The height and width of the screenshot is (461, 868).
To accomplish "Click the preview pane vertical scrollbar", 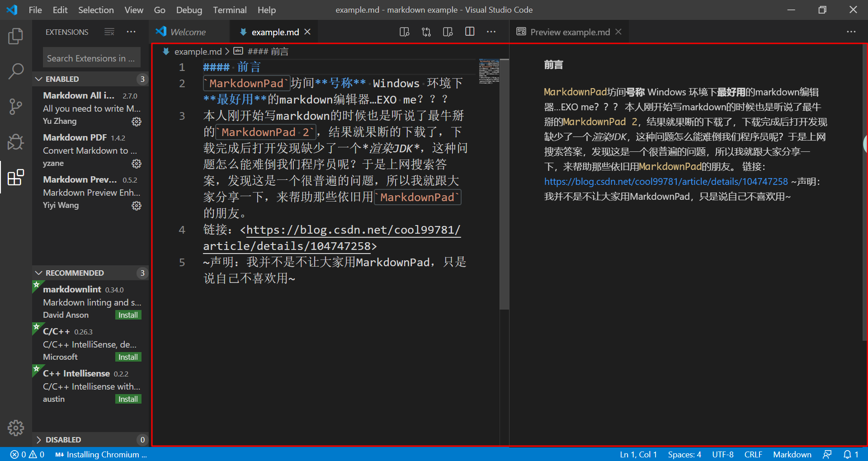I will coord(865,192).
